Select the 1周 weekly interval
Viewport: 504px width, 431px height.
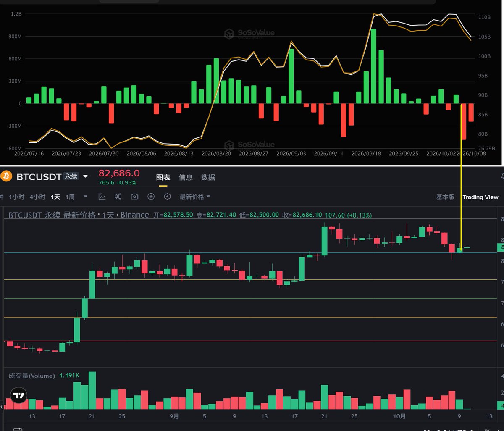click(x=70, y=197)
